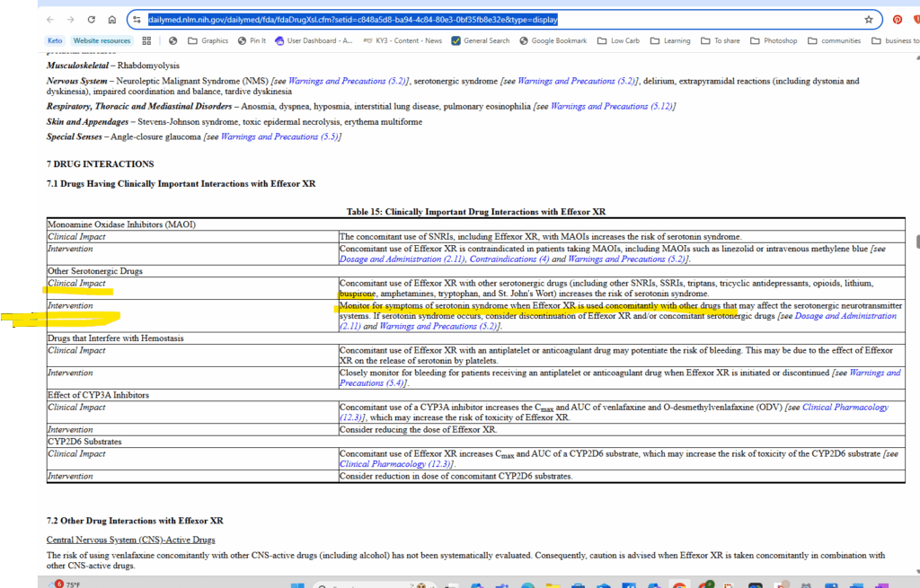Open the apps grid in bookmarks bar
The height and width of the screenshot is (588, 920).
(146, 40)
